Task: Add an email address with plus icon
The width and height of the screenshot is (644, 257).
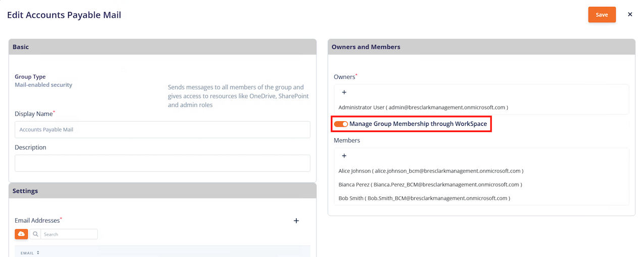Action: coord(296,221)
